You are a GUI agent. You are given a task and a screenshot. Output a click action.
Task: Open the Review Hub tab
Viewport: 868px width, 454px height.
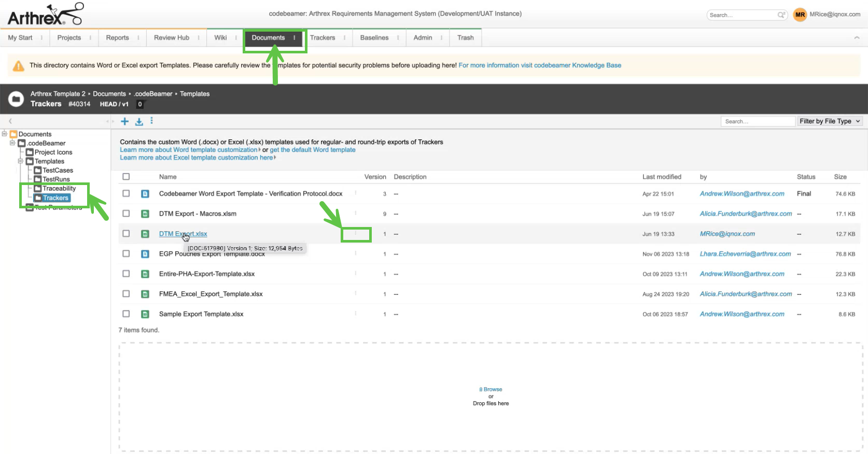point(171,38)
